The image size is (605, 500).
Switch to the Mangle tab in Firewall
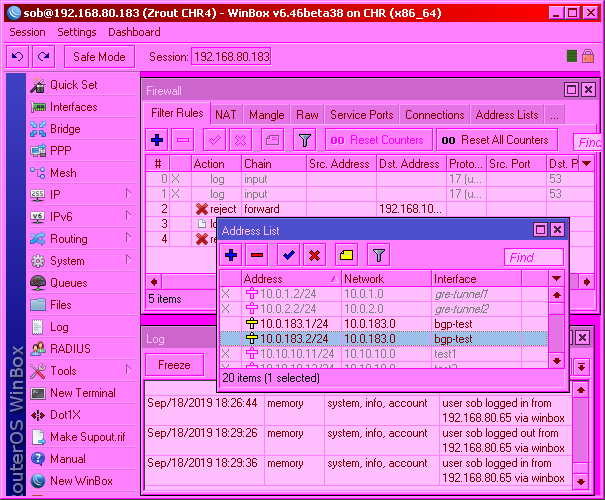(267, 115)
